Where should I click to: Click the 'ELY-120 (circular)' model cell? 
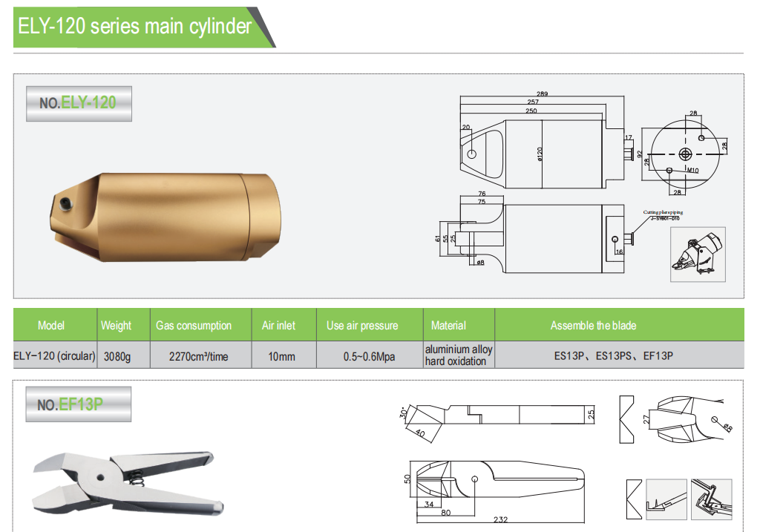click(x=54, y=355)
